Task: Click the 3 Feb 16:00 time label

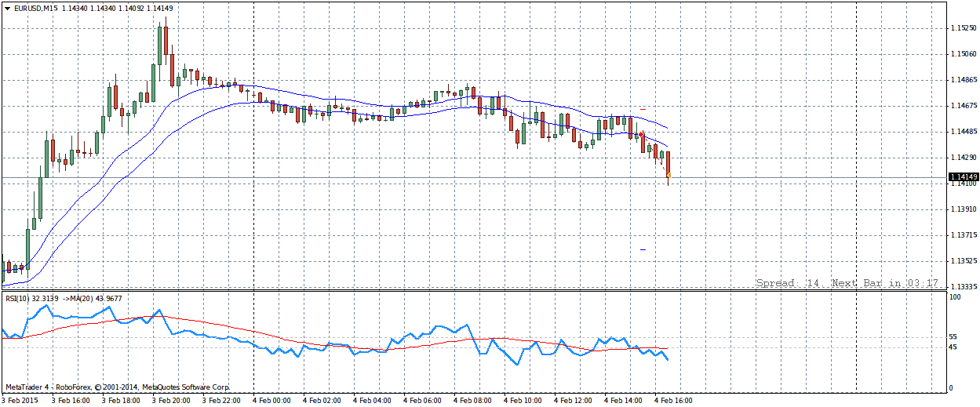Action: (x=71, y=401)
